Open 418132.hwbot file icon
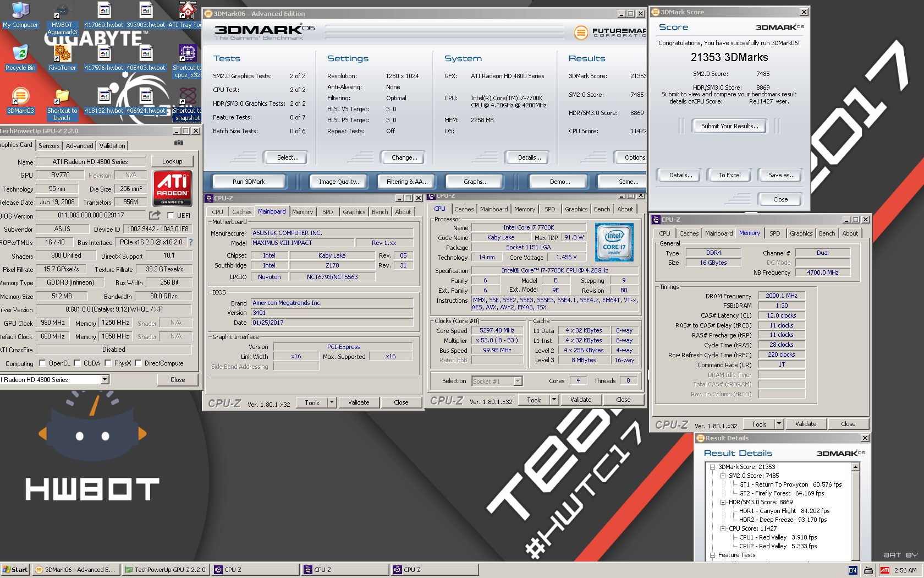The height and width of the screenshot is (578, 924). click(104, 101)
